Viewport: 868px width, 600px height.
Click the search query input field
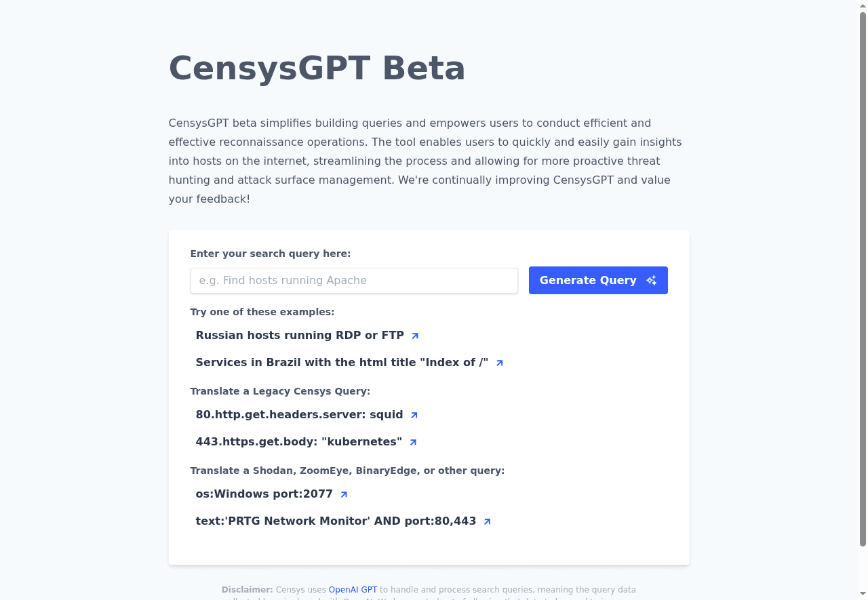pos(353,280)
